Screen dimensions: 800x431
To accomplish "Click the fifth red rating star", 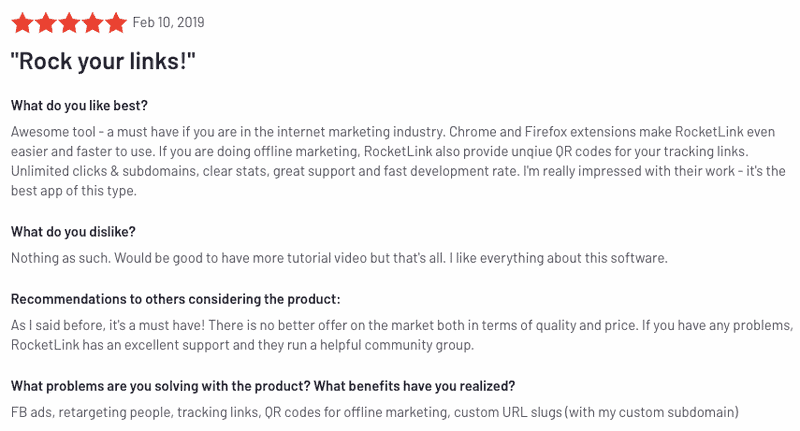I will pos(116,23).
